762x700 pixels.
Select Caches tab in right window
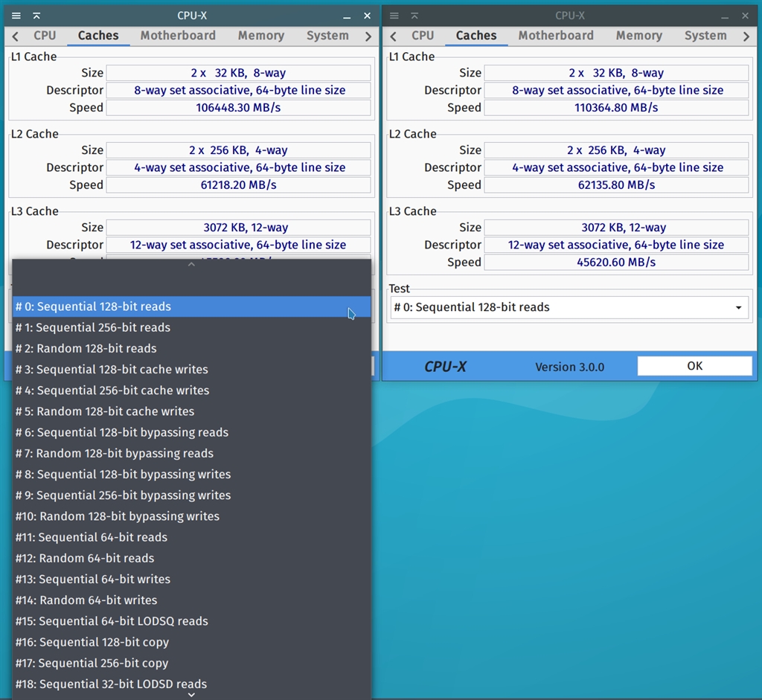pos(476,36)
